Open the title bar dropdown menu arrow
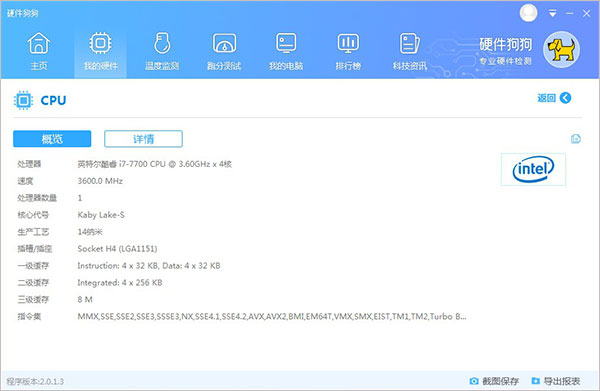 click(553, 13)
